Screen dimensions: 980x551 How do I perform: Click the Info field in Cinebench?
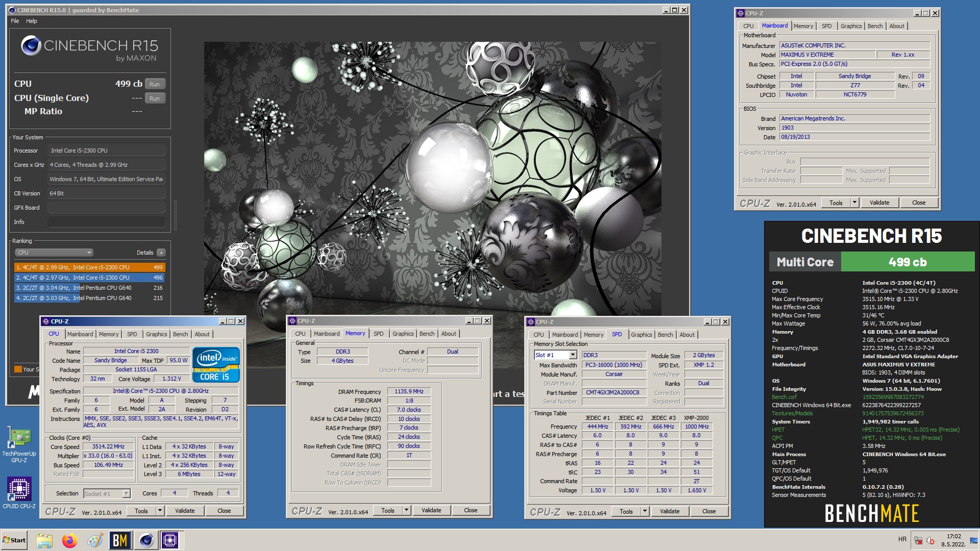pos(106,222)
